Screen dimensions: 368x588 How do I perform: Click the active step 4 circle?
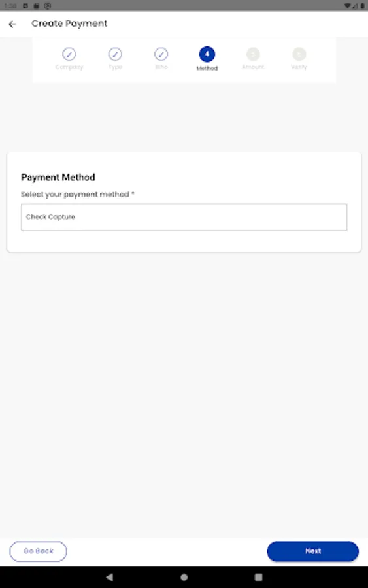207,54
